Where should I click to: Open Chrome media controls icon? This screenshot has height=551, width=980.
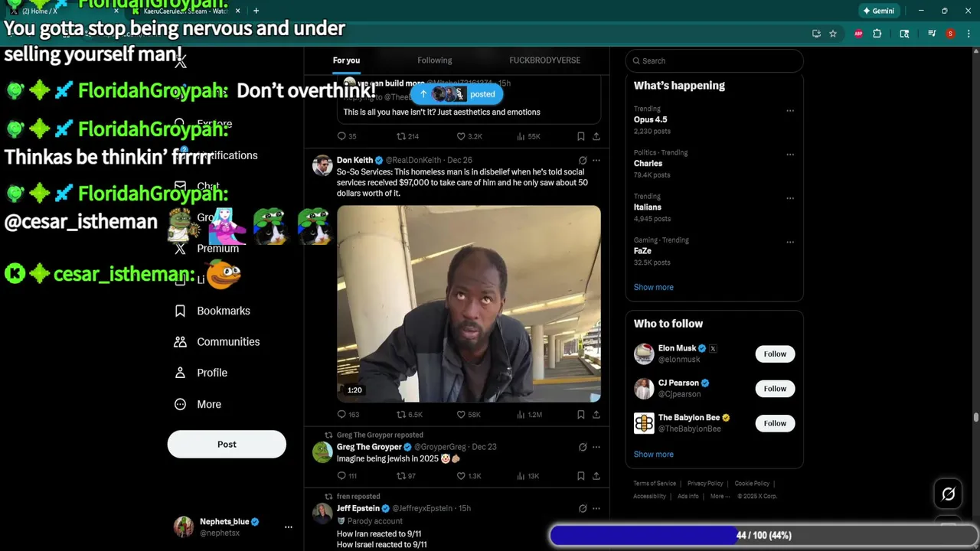click(x=932, y=34)
